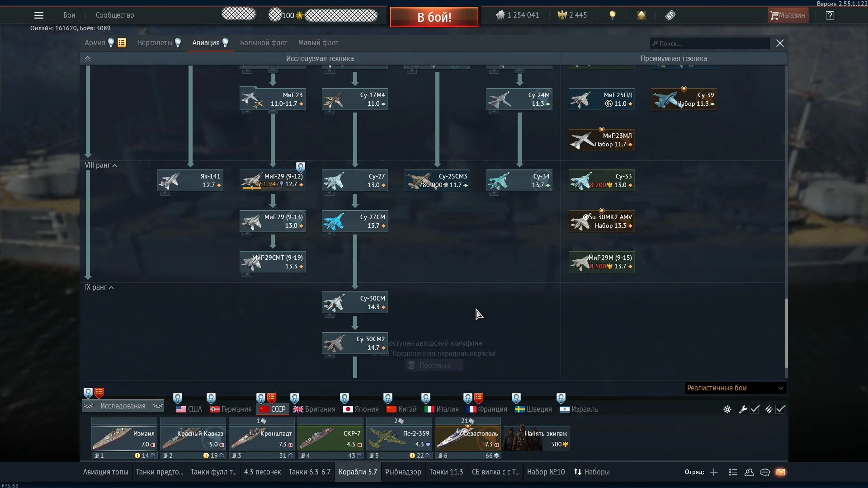Select the premium МиГ-25ПД card

pos(602,99)
